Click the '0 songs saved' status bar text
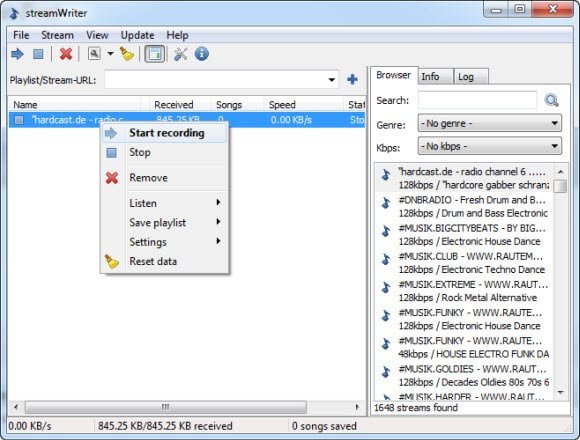This screenshot has height=440, width=580. tap(324, 426)
